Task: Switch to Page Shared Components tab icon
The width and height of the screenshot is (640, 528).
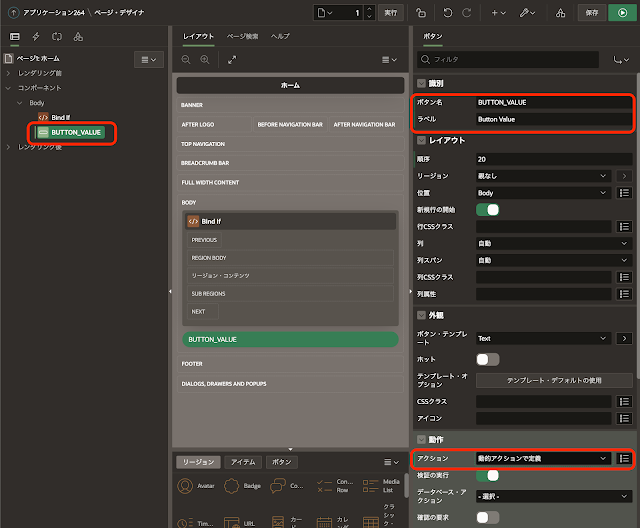Action: pyautogui.click(x=78, y=37)
